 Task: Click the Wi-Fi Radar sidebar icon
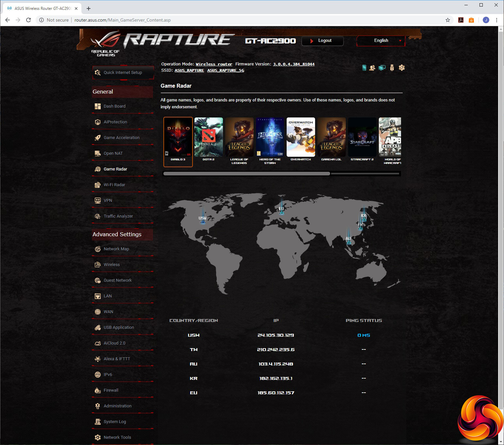point(97,185)
